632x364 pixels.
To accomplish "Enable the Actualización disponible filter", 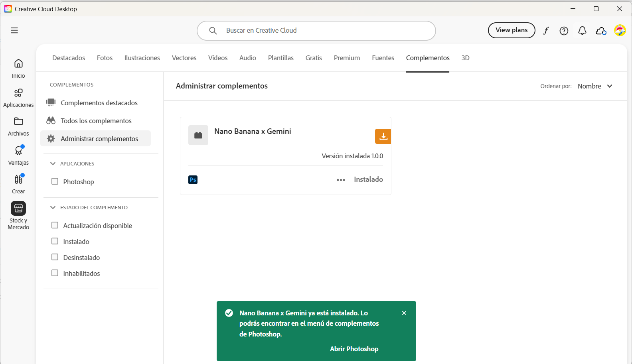I will [55, 225].
